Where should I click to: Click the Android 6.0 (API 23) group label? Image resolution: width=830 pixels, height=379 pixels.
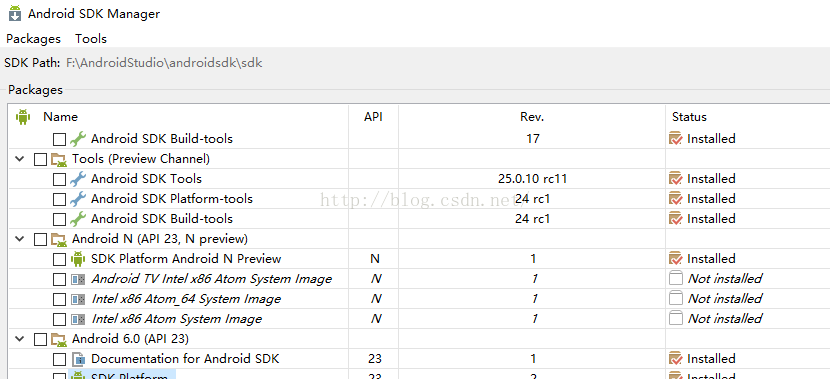pos(130,339)
